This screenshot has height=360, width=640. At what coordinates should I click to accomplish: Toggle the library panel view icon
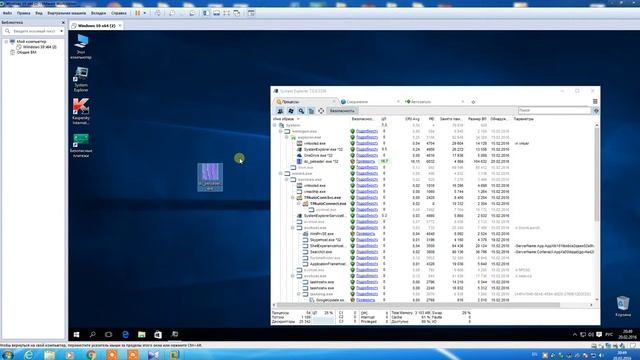coord(206,13)
